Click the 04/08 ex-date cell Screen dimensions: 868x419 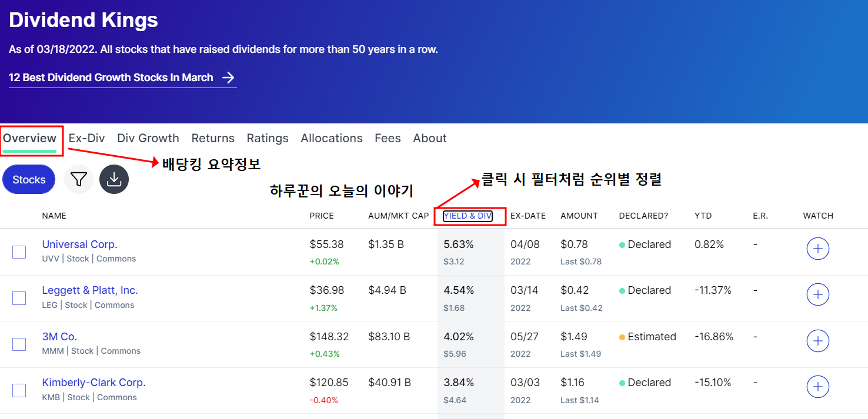tap(525, 244)
